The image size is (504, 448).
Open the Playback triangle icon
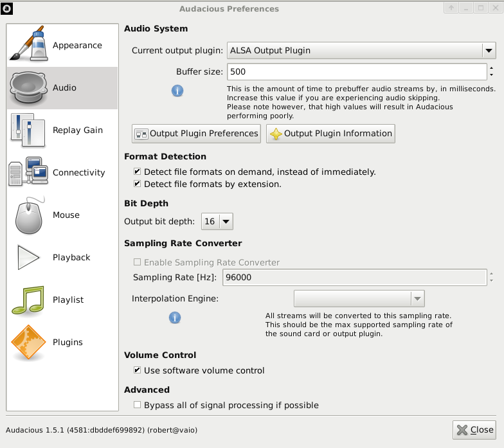point(28,257)
